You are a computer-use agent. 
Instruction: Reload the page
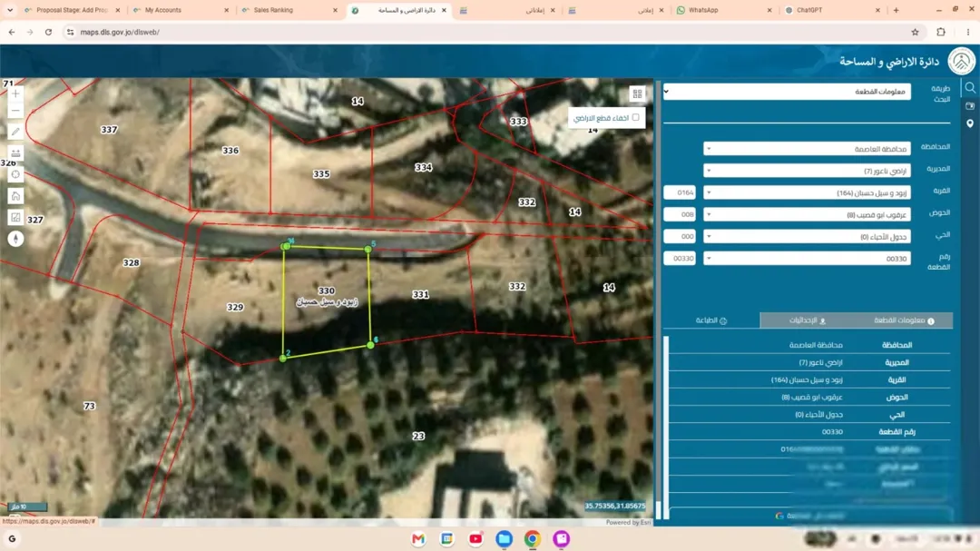[48, 32]
